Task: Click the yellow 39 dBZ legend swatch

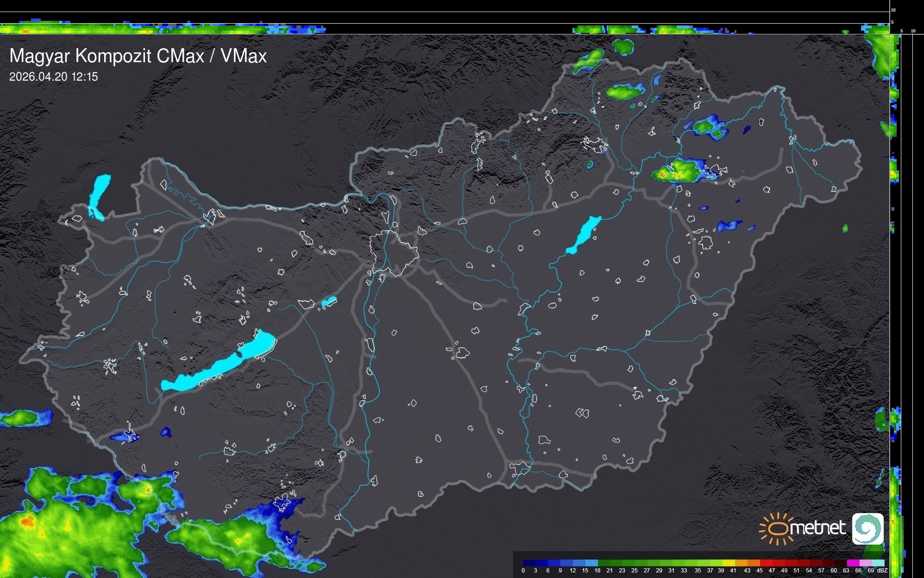Action: pos(729,563)
